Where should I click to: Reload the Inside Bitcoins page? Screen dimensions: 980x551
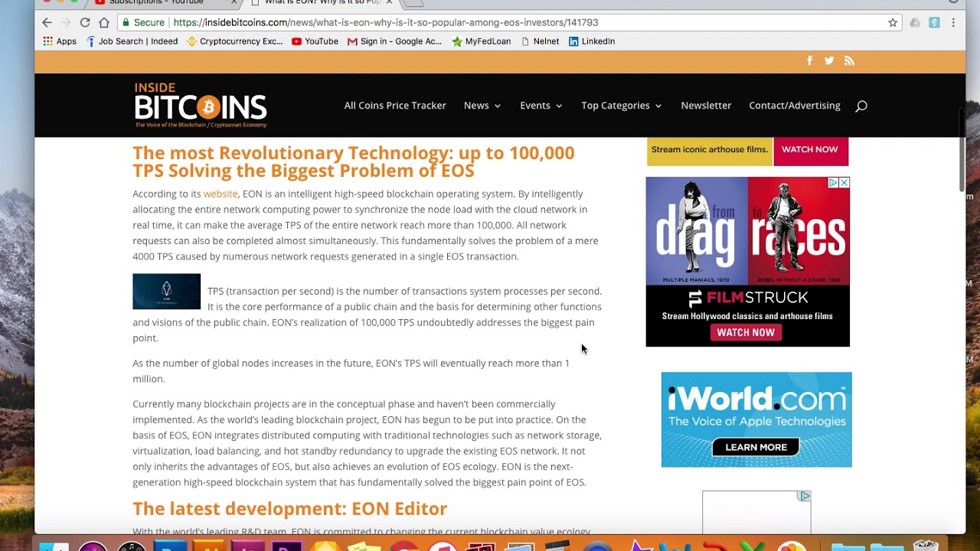click(x=85, y=23)
